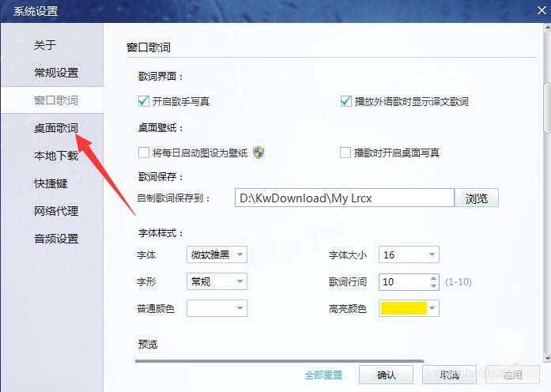Open the 普通颜色 color picker dropdown
The height and width of the screenshot is (392, 551).
[217, 308]
